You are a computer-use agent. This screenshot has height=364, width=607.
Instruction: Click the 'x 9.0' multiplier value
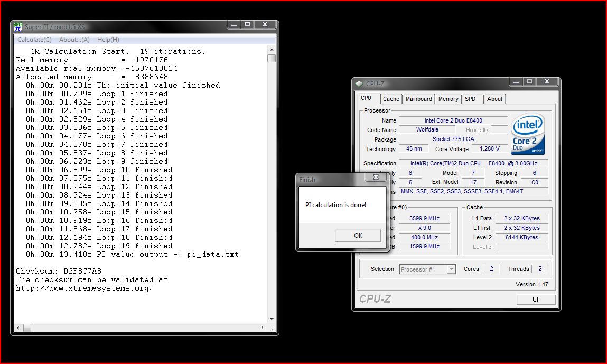[424, 228]
